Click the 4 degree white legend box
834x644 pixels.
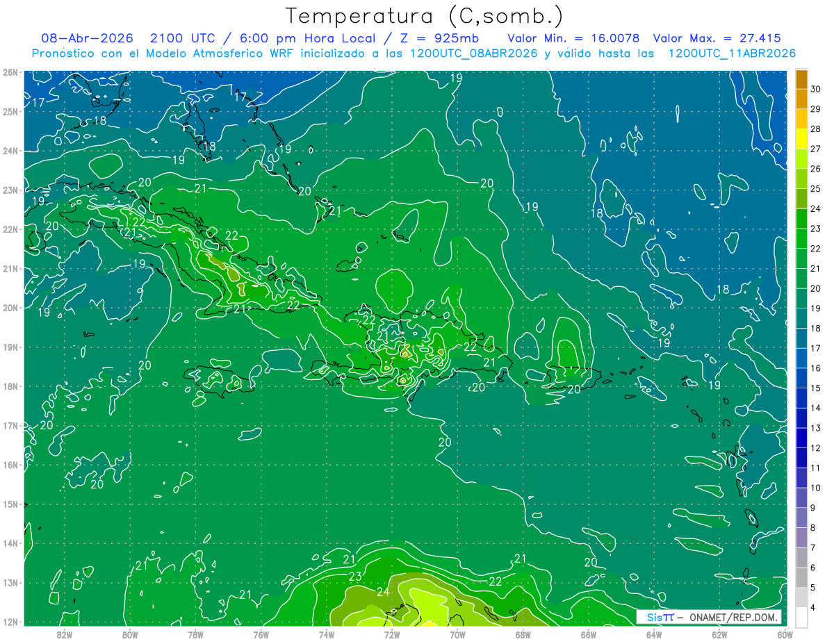coord(801,617)
